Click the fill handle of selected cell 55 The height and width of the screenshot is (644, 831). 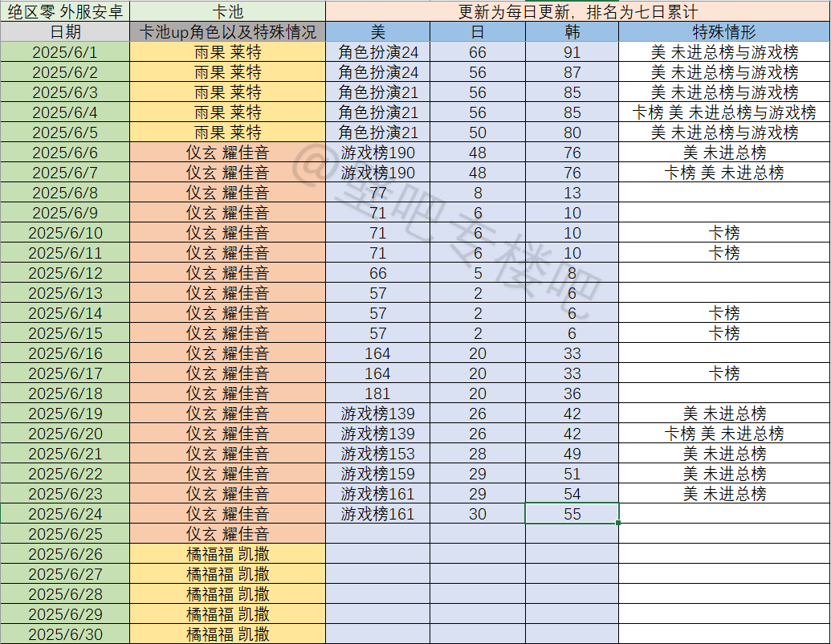618,523
